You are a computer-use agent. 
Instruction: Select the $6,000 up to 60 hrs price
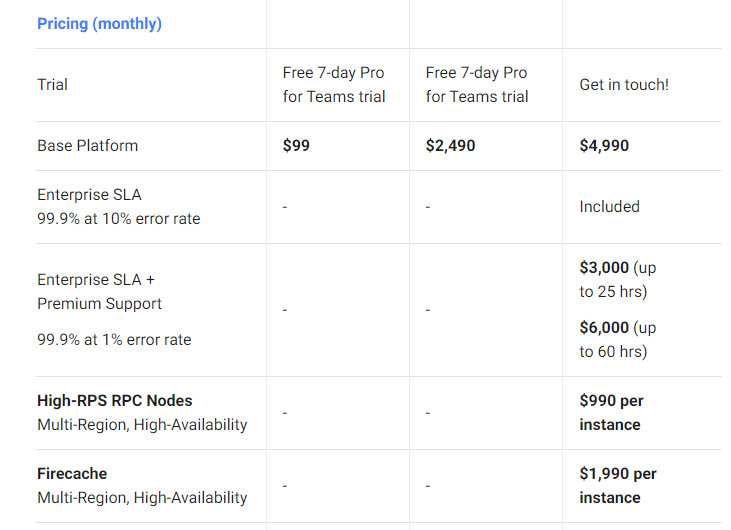pyautogui.click(x=617, y=340)
